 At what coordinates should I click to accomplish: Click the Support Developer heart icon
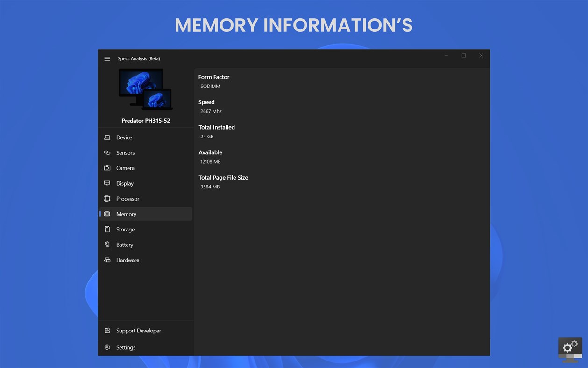point(108,331)
